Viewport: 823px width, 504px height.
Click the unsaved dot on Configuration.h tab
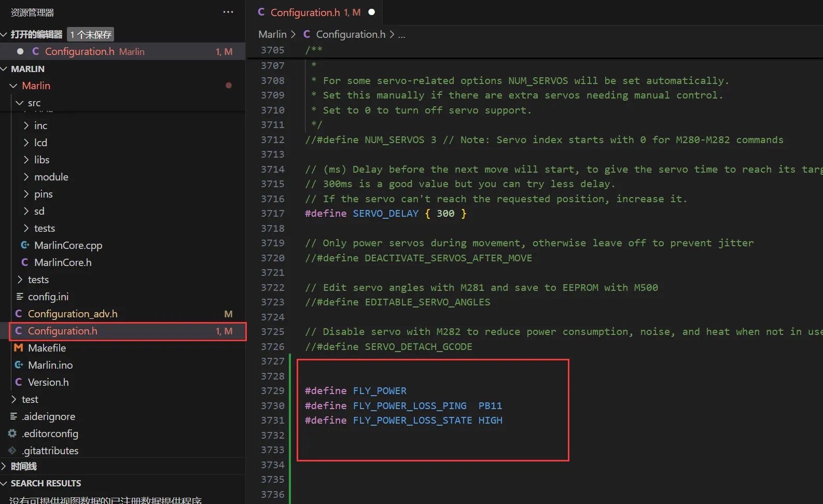pos(371,12)
